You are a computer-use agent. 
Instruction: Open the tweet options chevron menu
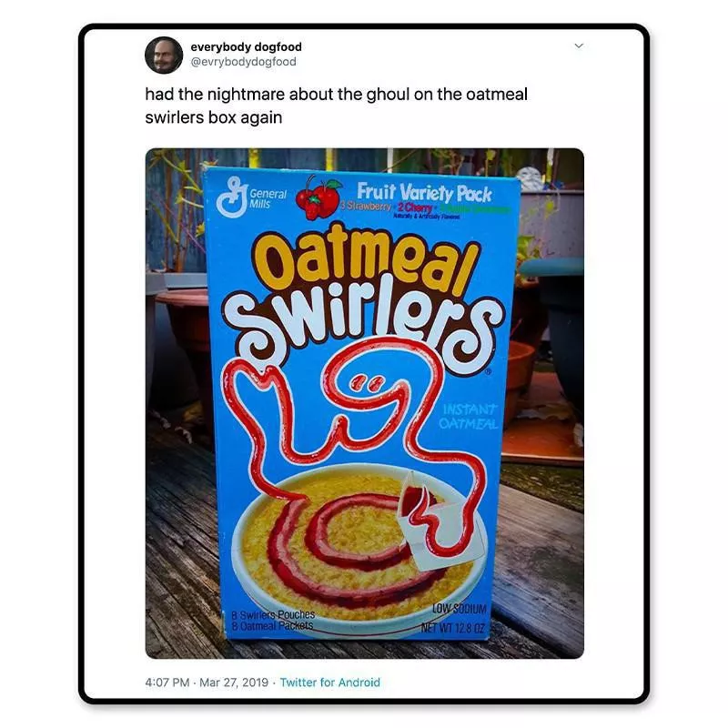(579, 45)
